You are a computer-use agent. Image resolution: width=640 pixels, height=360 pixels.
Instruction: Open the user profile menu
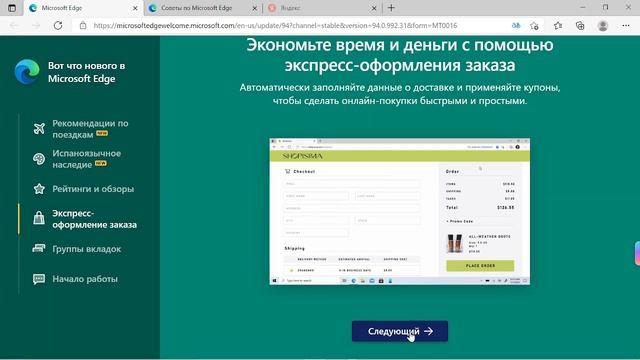point(602,25)
